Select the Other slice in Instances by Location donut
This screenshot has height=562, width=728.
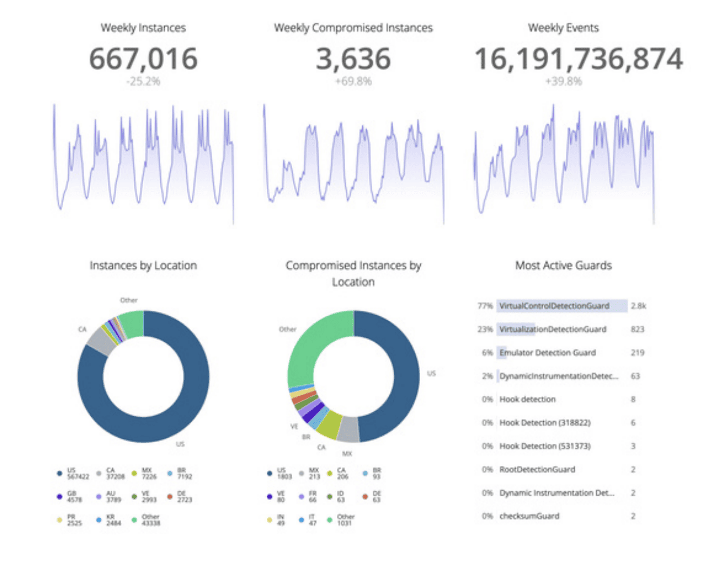point(133,324)
